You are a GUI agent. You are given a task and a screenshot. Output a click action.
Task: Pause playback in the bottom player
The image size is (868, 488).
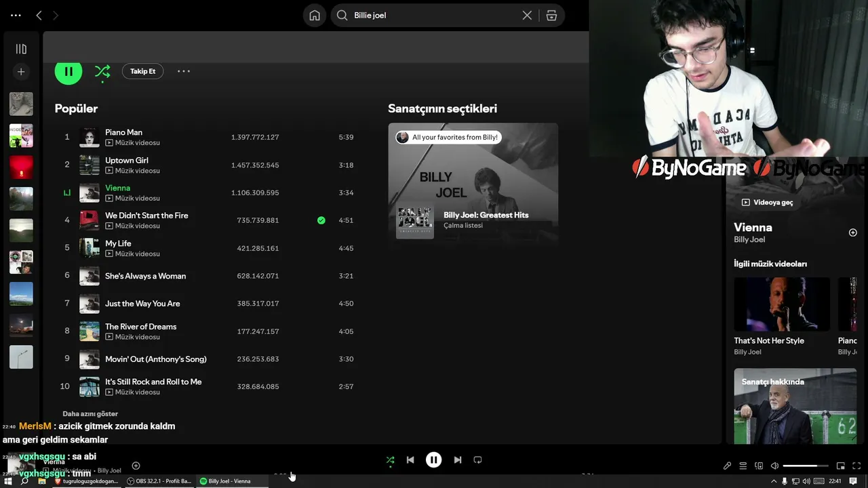pyautogui.click(x=434, y=460)
